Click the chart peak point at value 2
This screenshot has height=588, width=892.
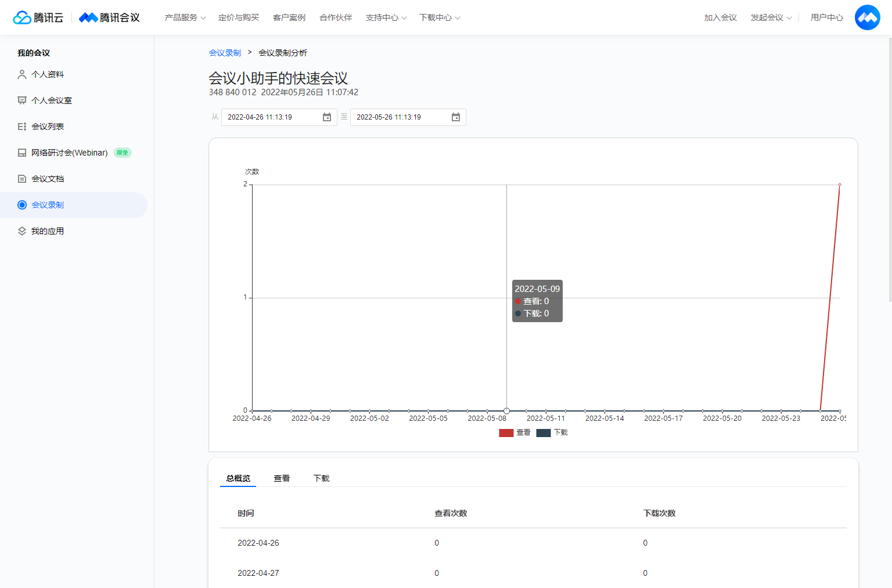tap(840, 185)
